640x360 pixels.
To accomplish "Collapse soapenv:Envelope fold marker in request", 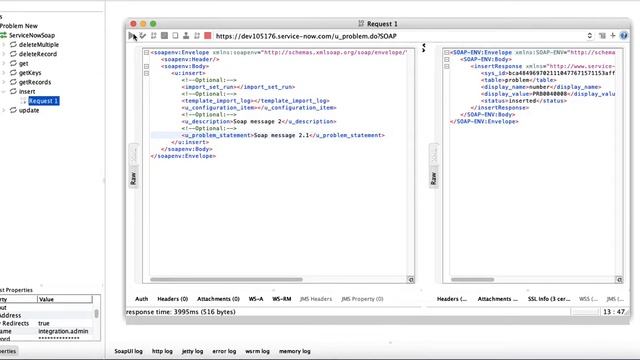I will click(146, 52).
